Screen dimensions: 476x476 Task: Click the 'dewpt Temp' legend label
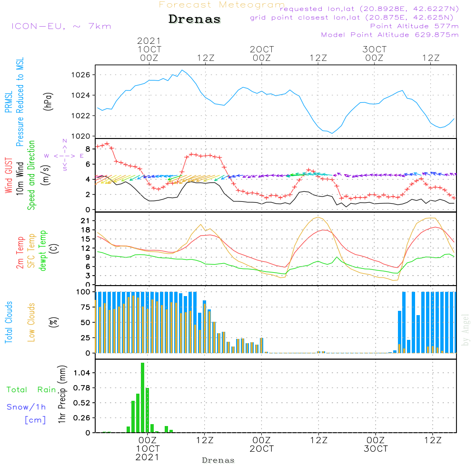point(42,251)
